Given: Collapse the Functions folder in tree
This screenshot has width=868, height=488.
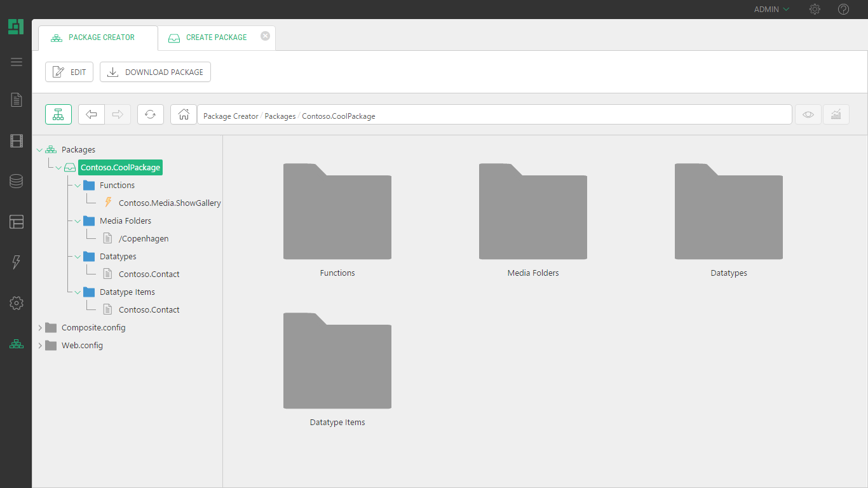Looking at the screenshot, I should 78,186.
